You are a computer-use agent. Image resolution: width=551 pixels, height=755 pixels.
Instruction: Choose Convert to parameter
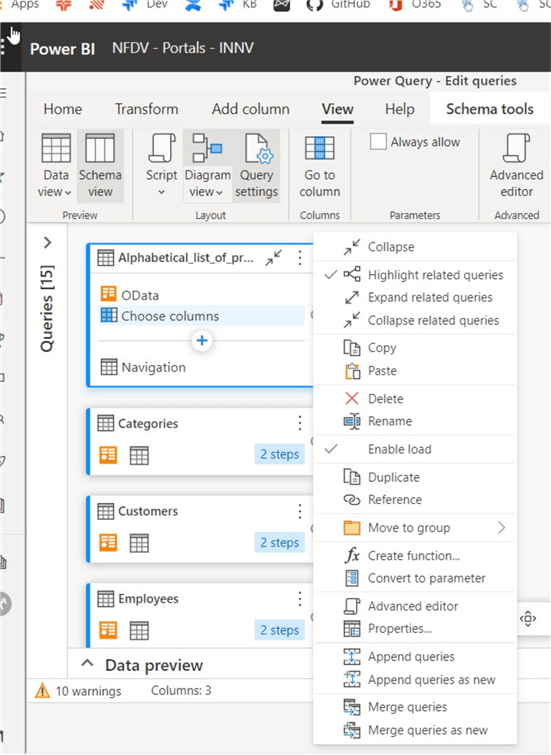coord(415,578)
